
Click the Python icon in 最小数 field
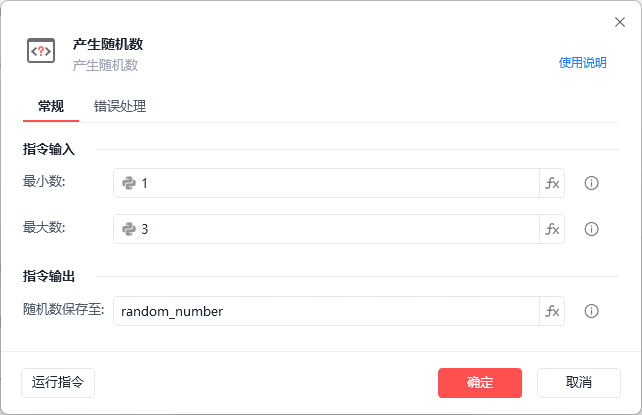click(x=129, y=183)
